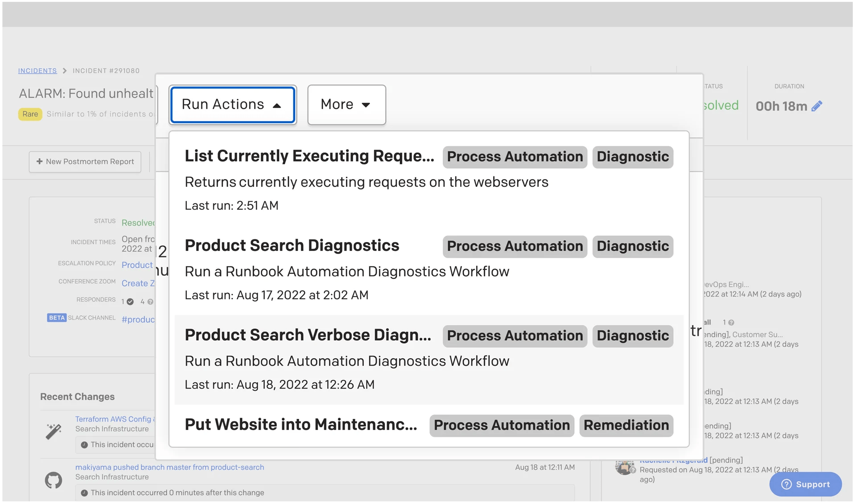Open the More dropdown

(346, 105)
